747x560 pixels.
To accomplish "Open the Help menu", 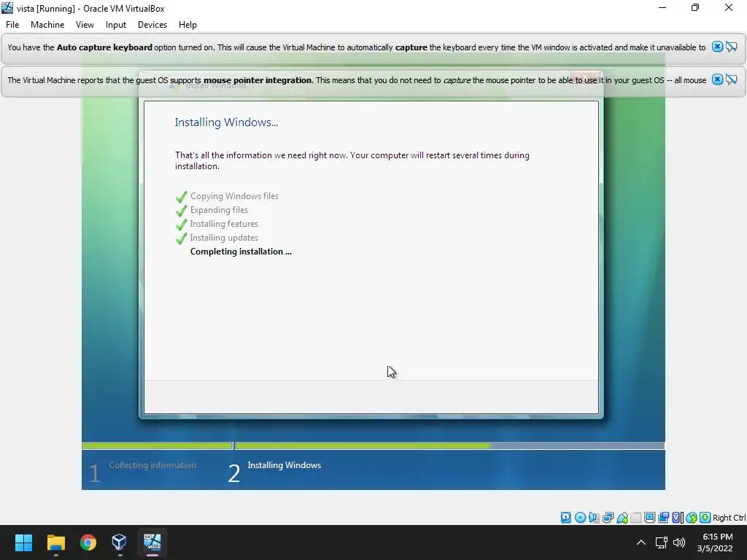I will 187,24.
